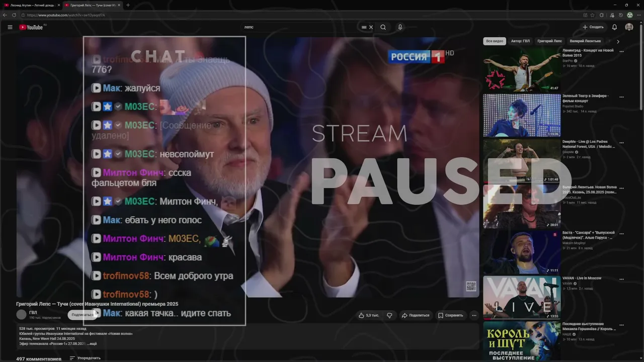
Task: Click the "497 комментариев" count
Action: pyautogui.click(x=39, y=358)
